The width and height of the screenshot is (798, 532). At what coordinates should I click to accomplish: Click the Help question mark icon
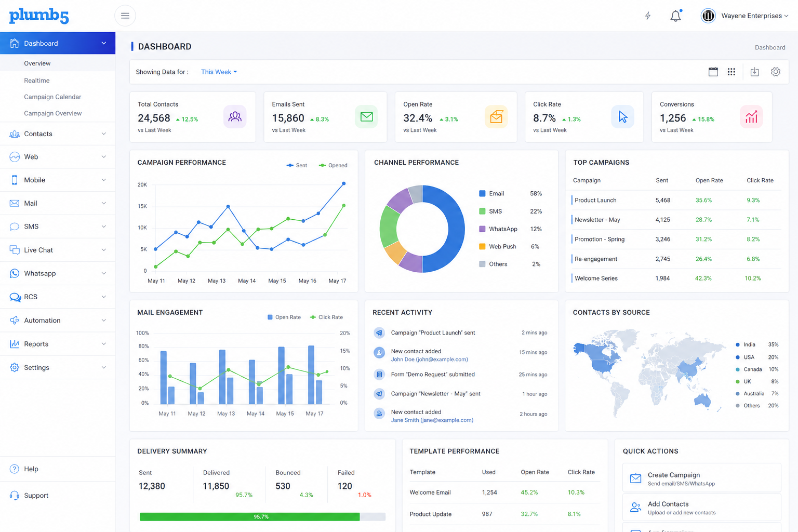point(15,469)
